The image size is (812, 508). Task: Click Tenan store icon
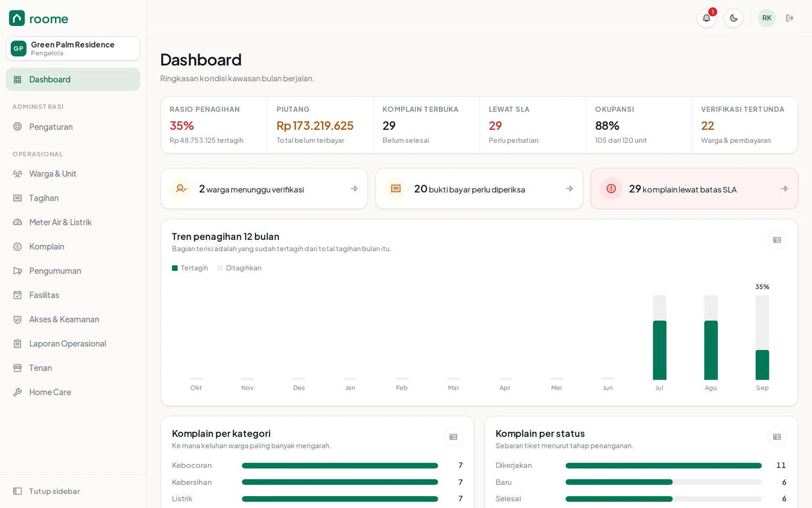click(x=17, y=368)
